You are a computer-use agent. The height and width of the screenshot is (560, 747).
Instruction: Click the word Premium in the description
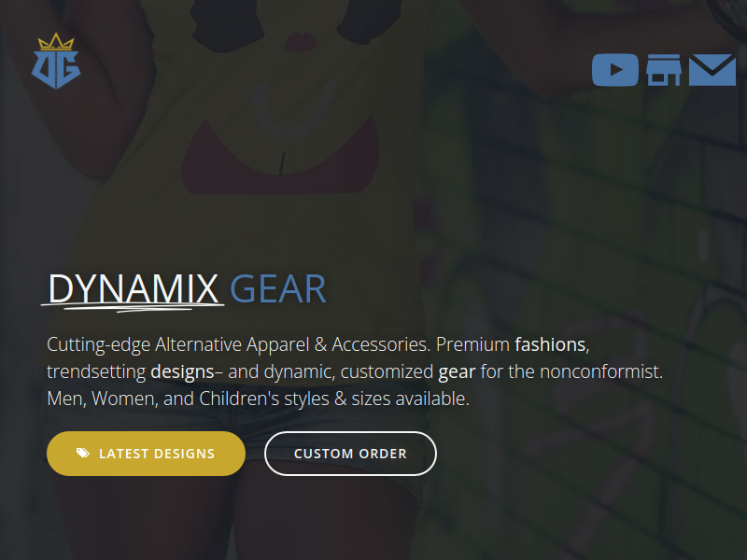pos(472,344)
